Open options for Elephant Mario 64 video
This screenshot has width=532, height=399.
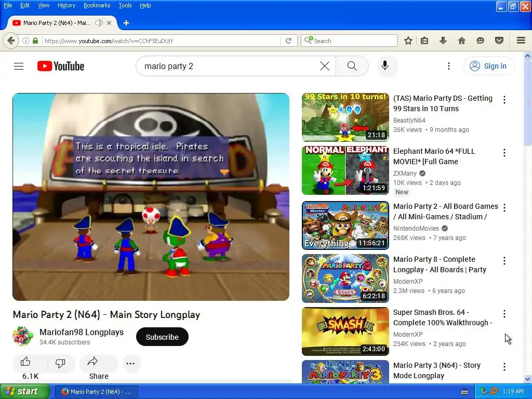pyautogui.click(x=504, y=153)
